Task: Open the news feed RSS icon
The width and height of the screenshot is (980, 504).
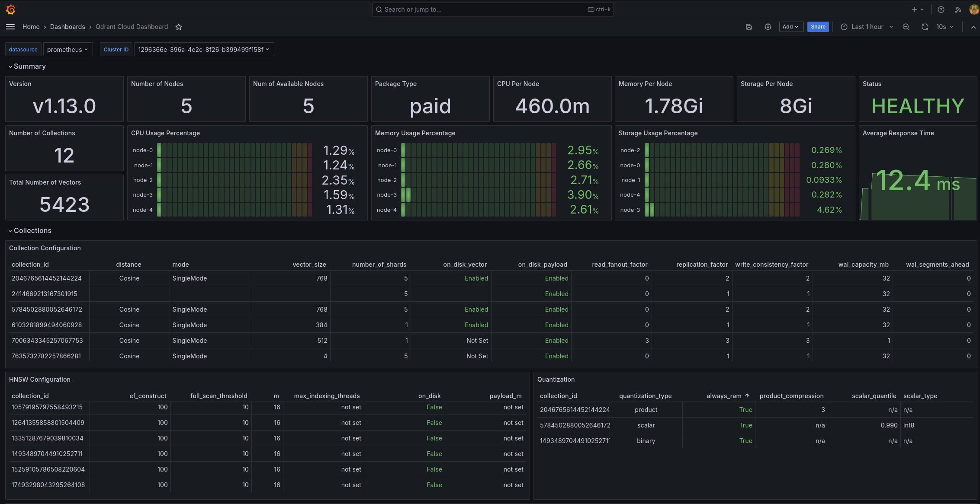Action: pos(958,9)
